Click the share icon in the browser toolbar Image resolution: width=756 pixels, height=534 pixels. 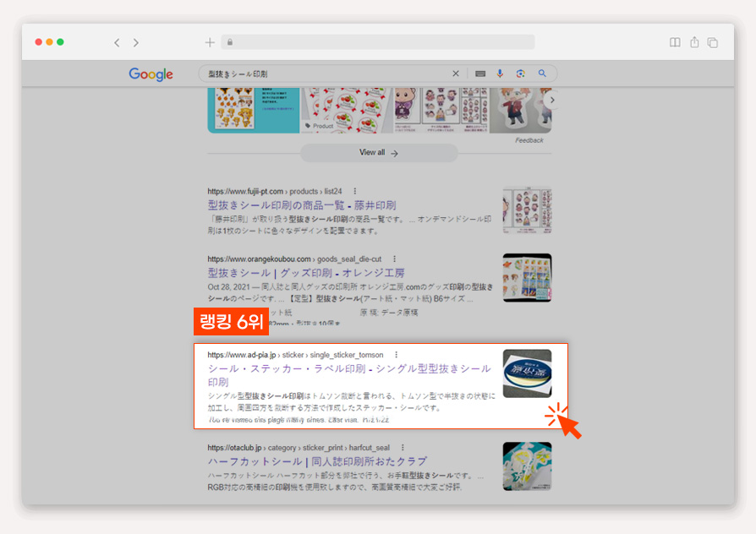[x=694, y=42]
